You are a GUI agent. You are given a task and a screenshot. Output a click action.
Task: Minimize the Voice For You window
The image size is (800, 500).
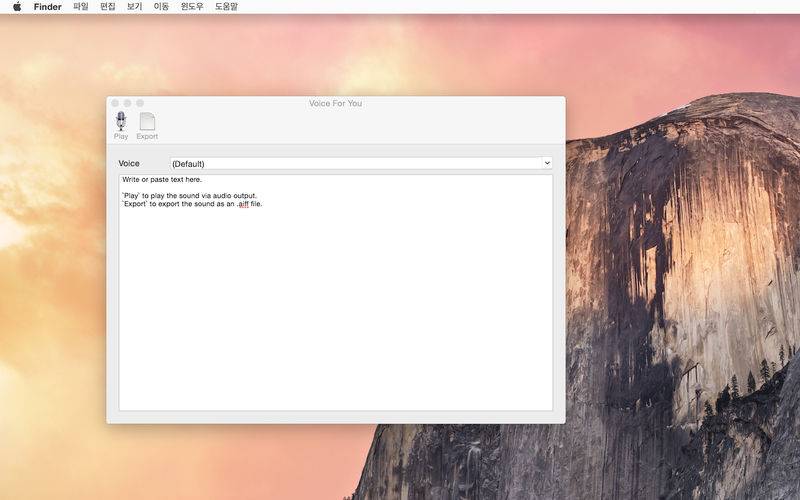pyautogui.click(x=128, y=103)
